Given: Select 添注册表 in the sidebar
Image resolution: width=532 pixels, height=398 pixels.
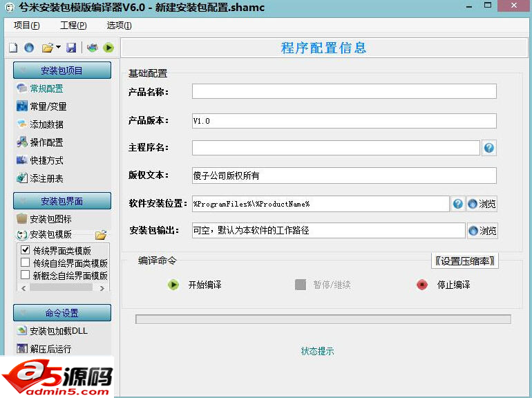Looking at the screenshot, I should (40, 178).
